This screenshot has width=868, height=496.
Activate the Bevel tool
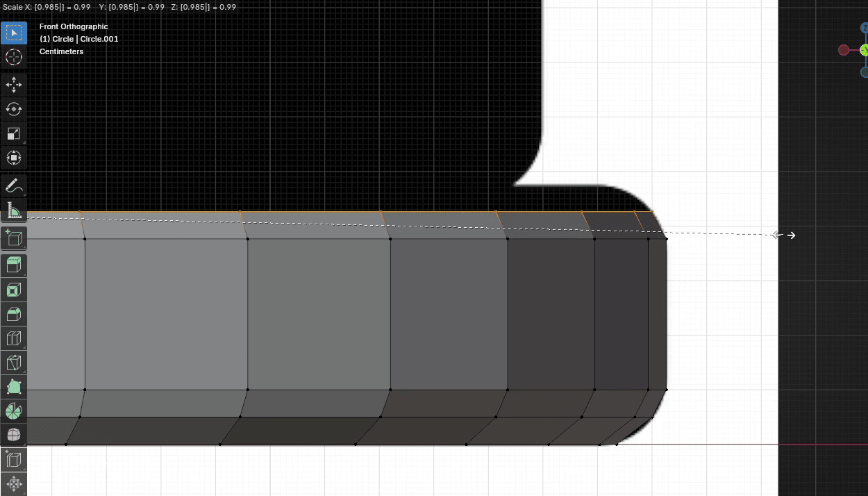tap(14, 314)
